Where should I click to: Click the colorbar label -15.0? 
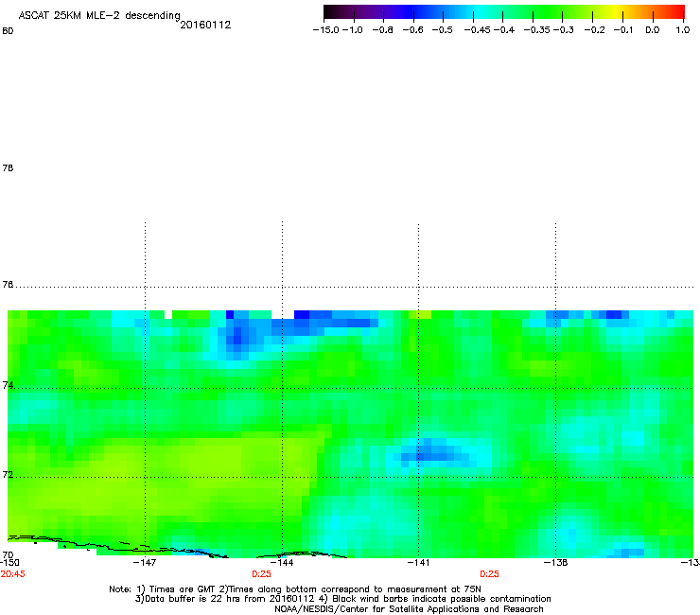coord(326,30)
